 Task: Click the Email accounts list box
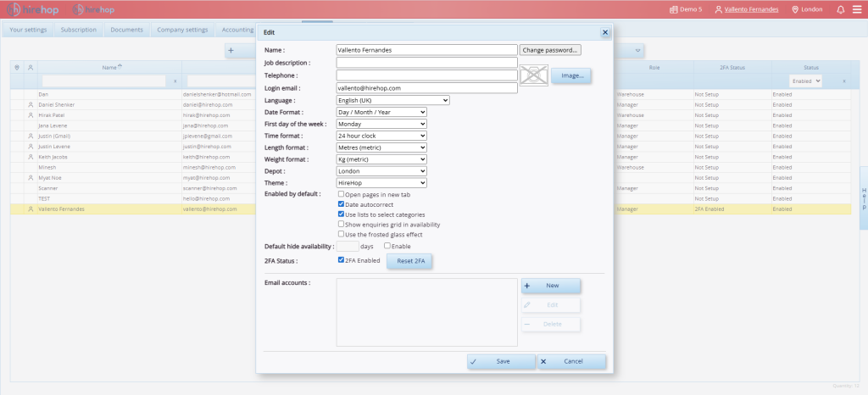point(427,312)
